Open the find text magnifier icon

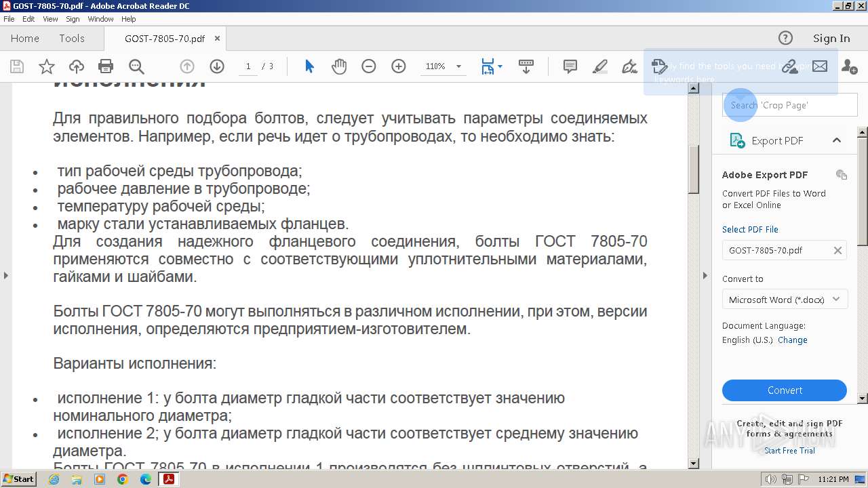tap(136, 66)
